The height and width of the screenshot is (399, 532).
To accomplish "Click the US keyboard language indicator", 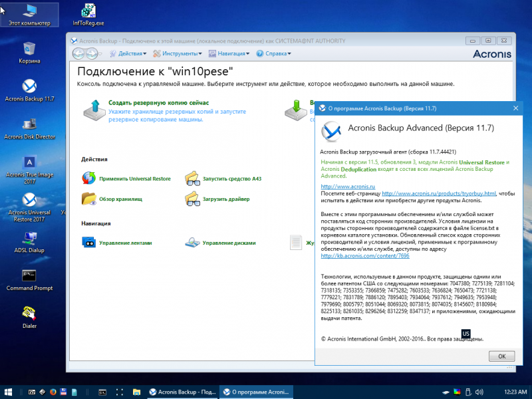I will coord(466,334).
